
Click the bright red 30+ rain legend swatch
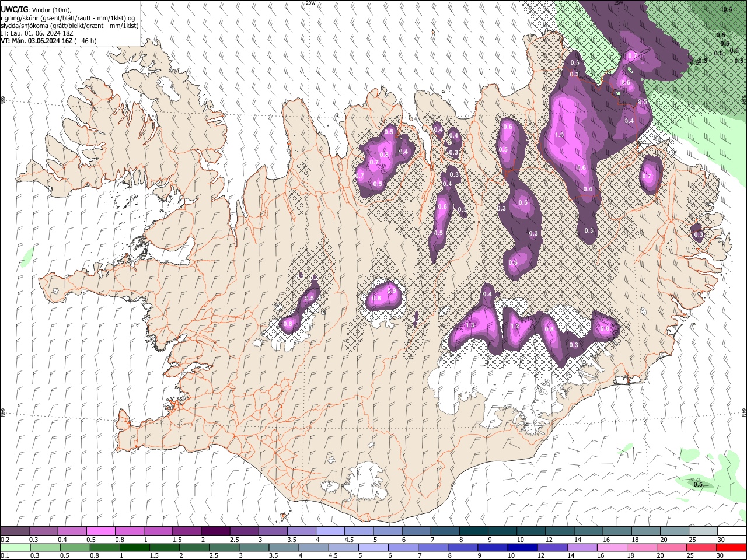[x=732, y=547]
